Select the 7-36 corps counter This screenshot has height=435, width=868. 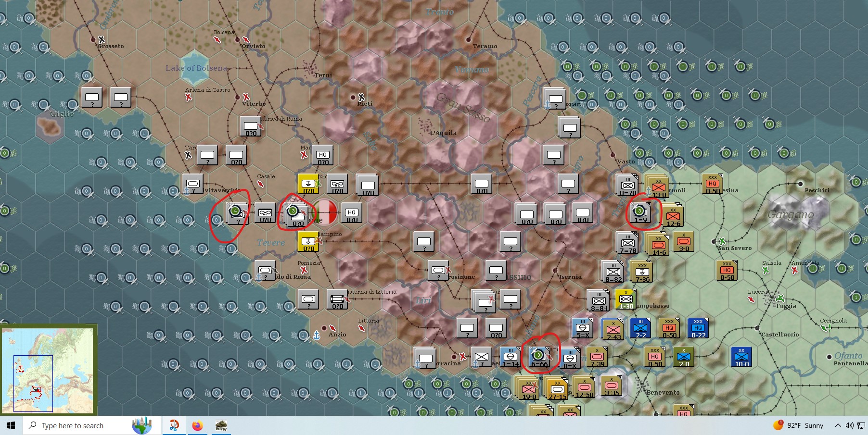[x=642, y=272]
